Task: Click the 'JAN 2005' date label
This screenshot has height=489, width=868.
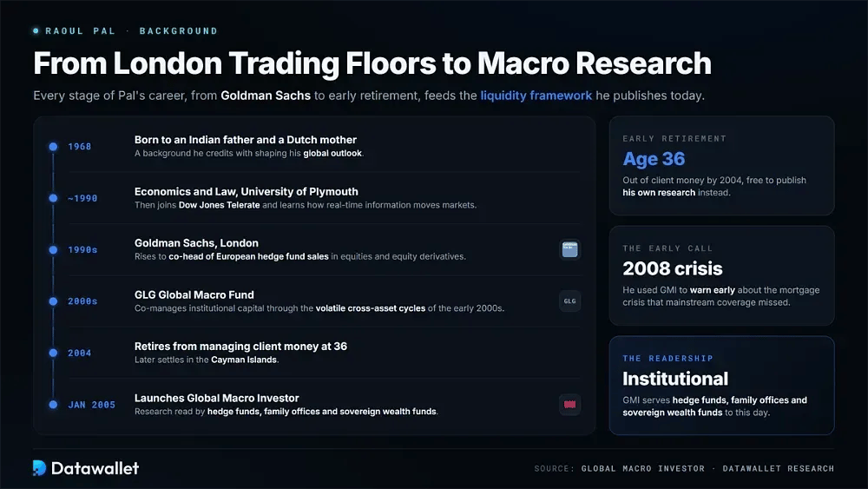Action: coord(92,405)
